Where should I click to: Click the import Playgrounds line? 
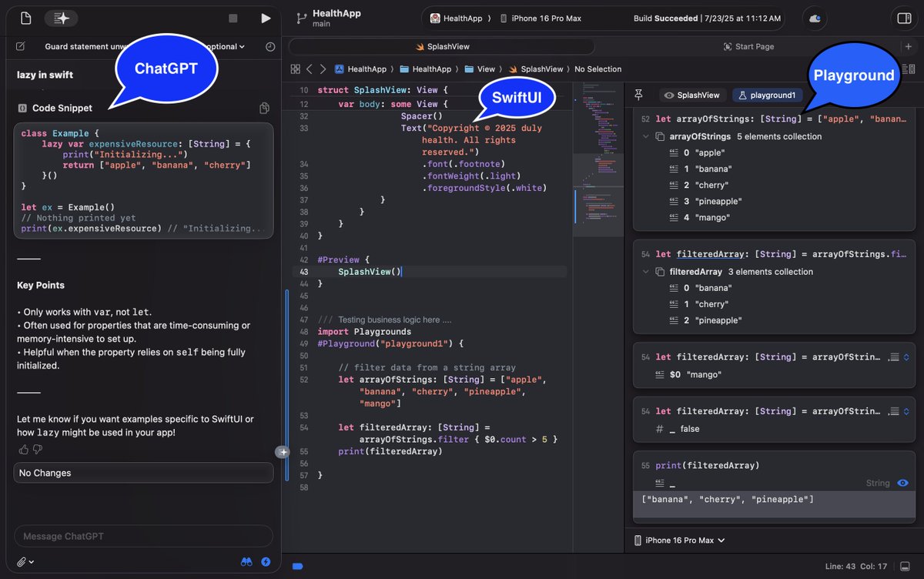point(364,332)
